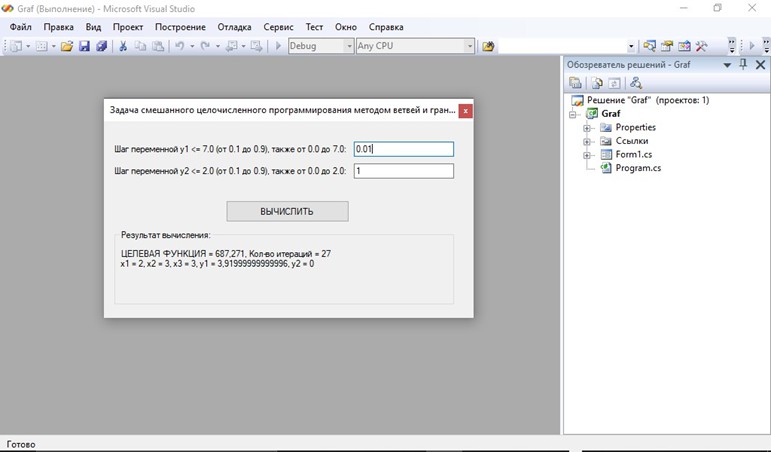The image size is (771, 452).
Task: Expand the Form1.cs tree node
Action: (587, 155)
